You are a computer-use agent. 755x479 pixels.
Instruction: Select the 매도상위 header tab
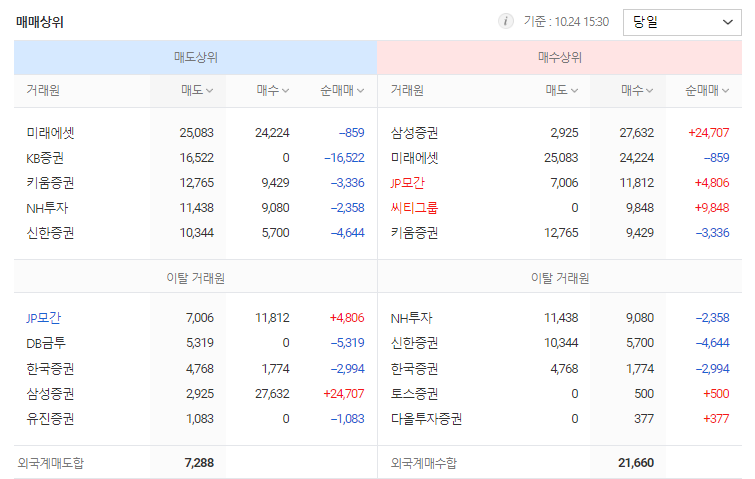[x=195, y=57]
